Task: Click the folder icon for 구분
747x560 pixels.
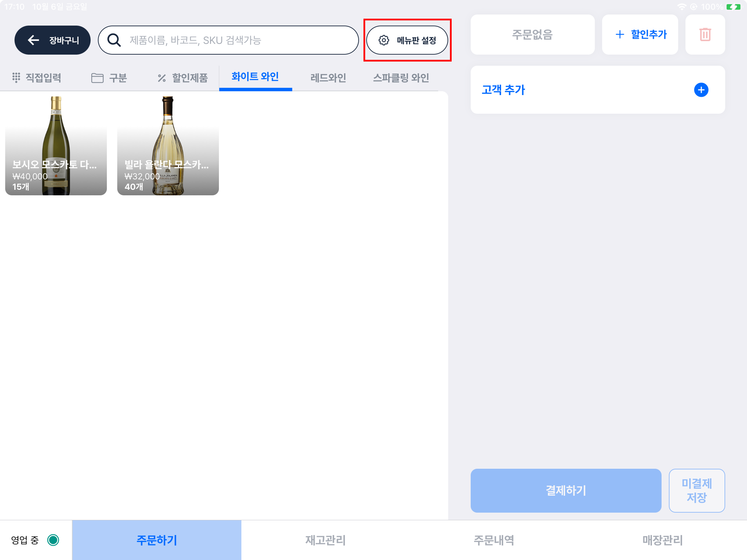Action: 97,78
